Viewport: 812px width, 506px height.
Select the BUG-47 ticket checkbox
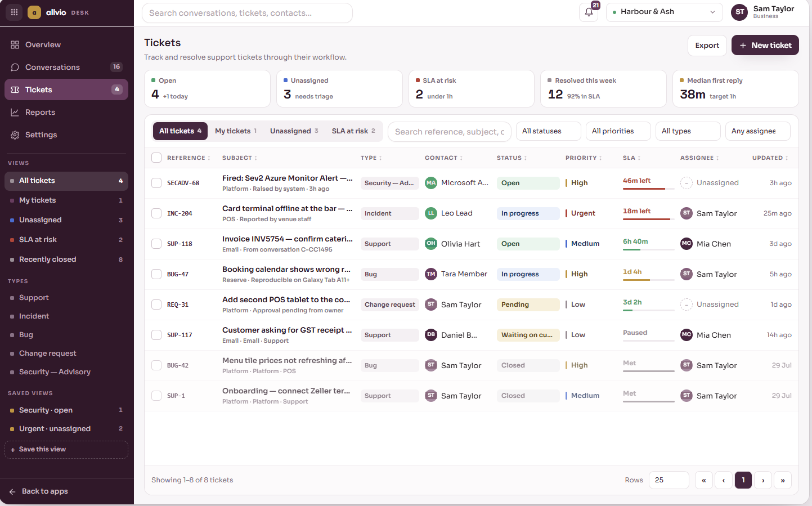156,274
